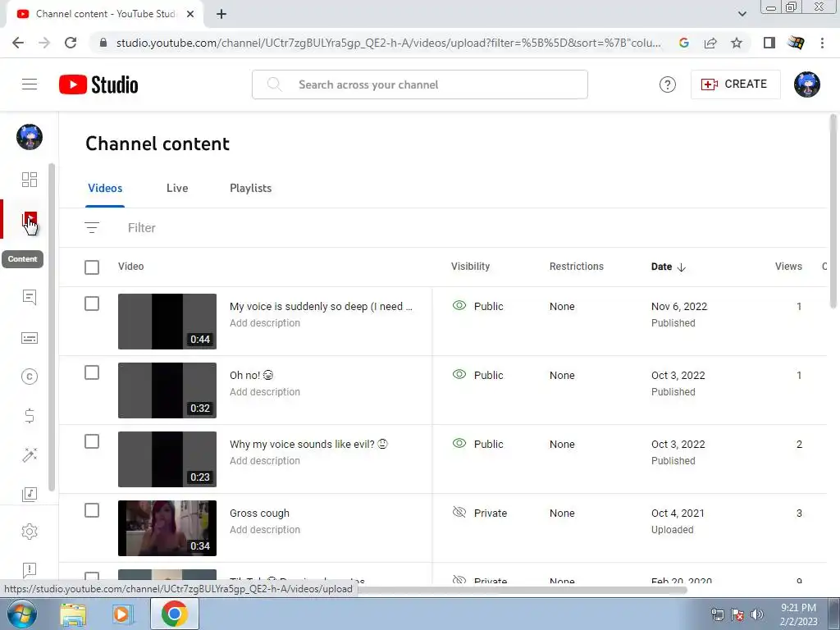Click the horizontal scrollbar at the bottom
The height and width of the screenshot is (630, 840).
pos(523,590)
